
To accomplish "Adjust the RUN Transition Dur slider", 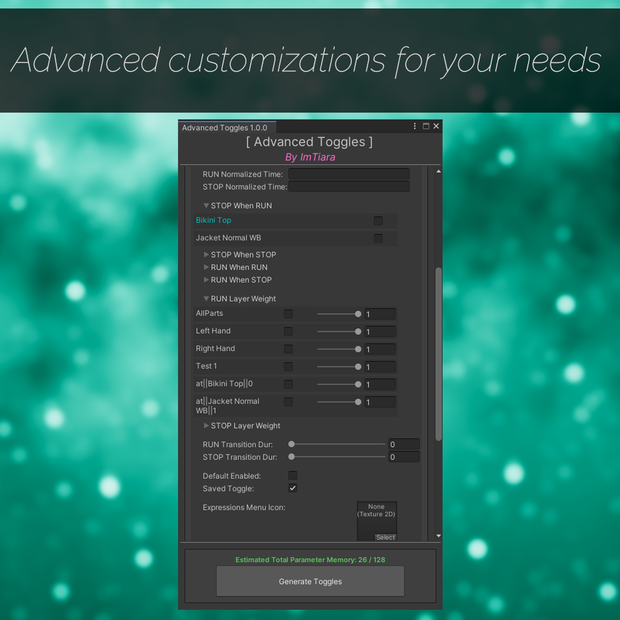I will pos(338,444).
